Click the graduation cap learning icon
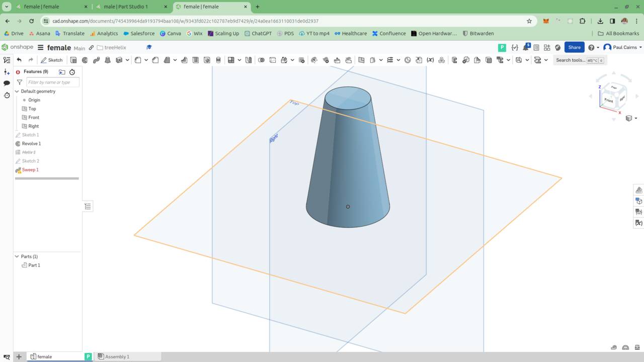The width and height of the screenshot is (644, 362). [x=149, y=47]
